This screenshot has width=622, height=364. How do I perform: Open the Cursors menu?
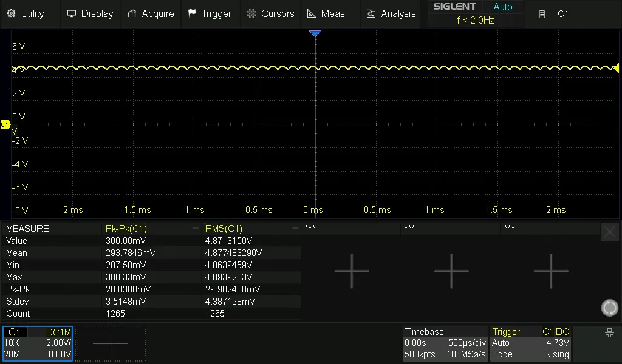click(271, 13)
